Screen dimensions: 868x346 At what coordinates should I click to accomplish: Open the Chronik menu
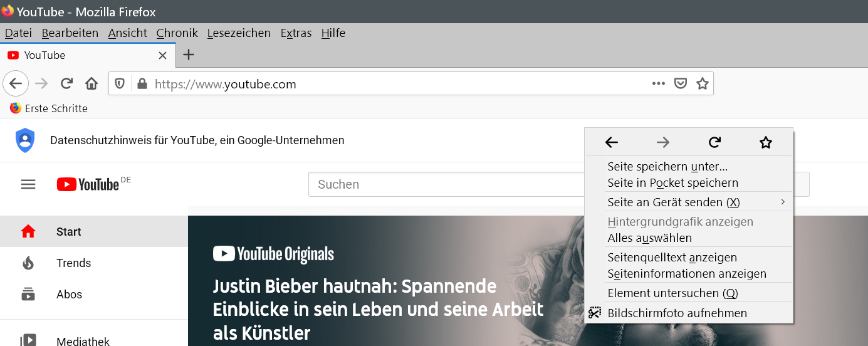[x=177, y=33]
